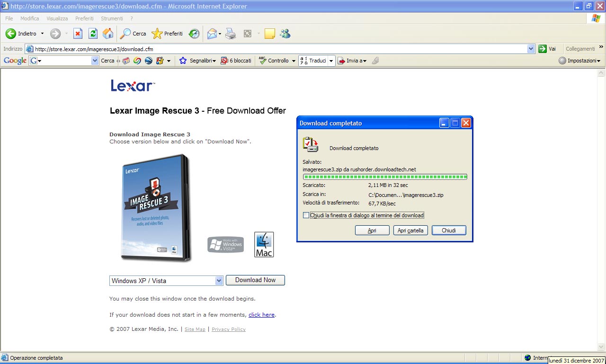Toggle close dialog when download finishes checkbox
Image resolution: width=606 pixels, height=364 pixels.
306,215
